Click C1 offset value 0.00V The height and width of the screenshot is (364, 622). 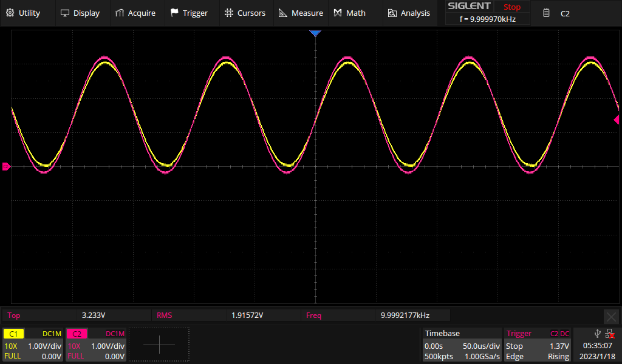pyautogui.click(x=52, y=357)
